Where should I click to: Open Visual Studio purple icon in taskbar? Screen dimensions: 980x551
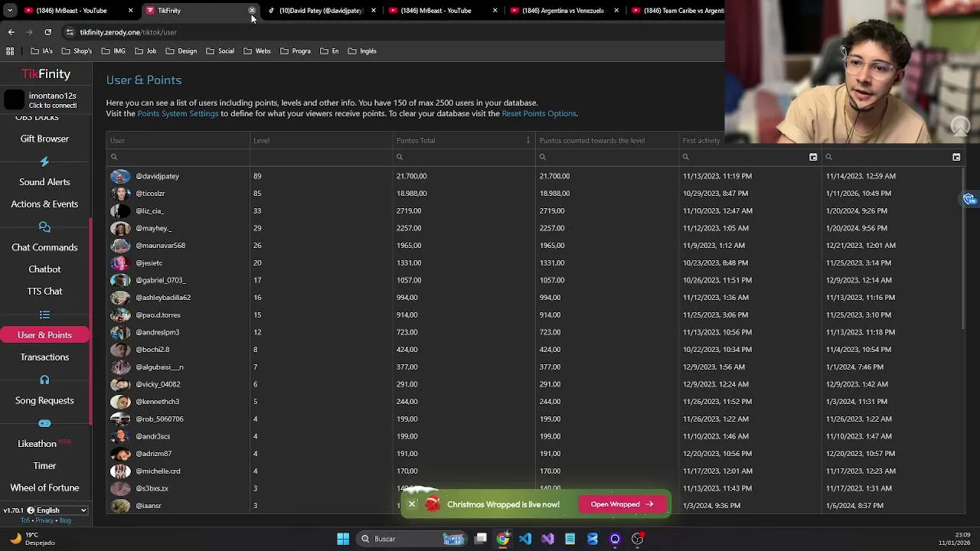click(547, 539)
